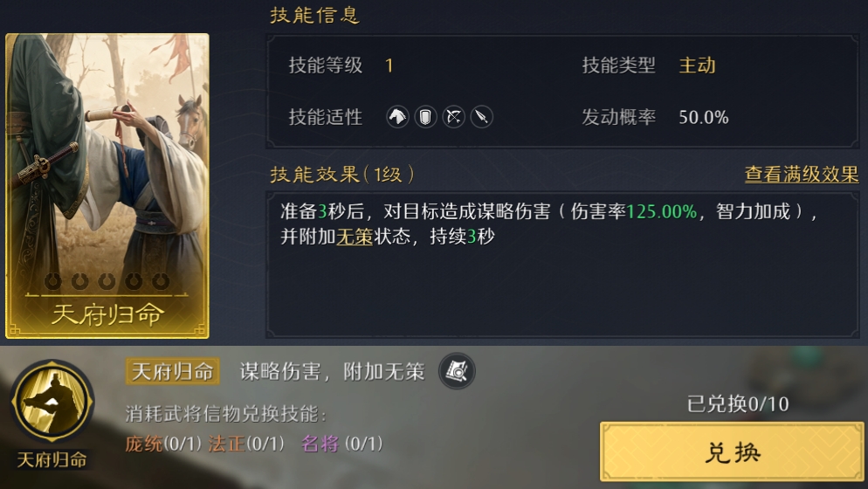View max level effect via 查看满级效果
Image resolution: width=868 pixels, height=489 pixels.
click(802, 175)
